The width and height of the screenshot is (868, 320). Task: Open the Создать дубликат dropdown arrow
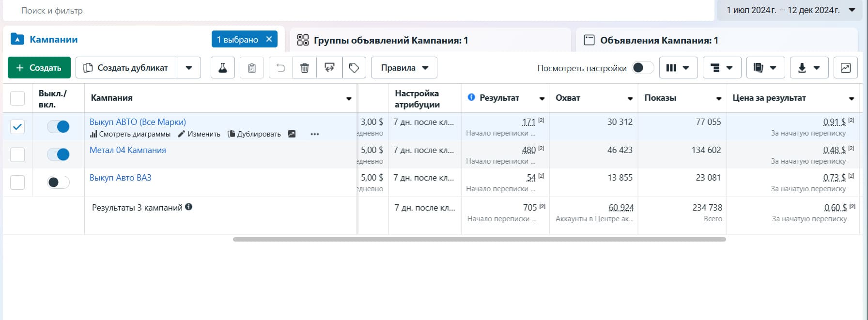pyautogui.click(x=189, y=68)
